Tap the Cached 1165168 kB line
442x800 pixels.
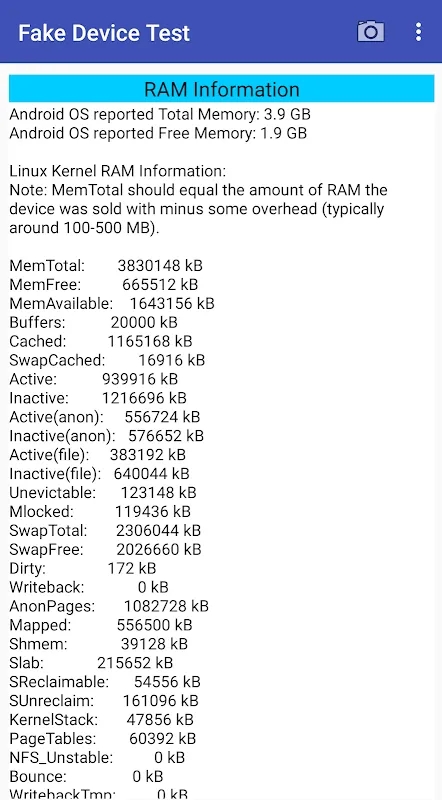coord(101,341)
